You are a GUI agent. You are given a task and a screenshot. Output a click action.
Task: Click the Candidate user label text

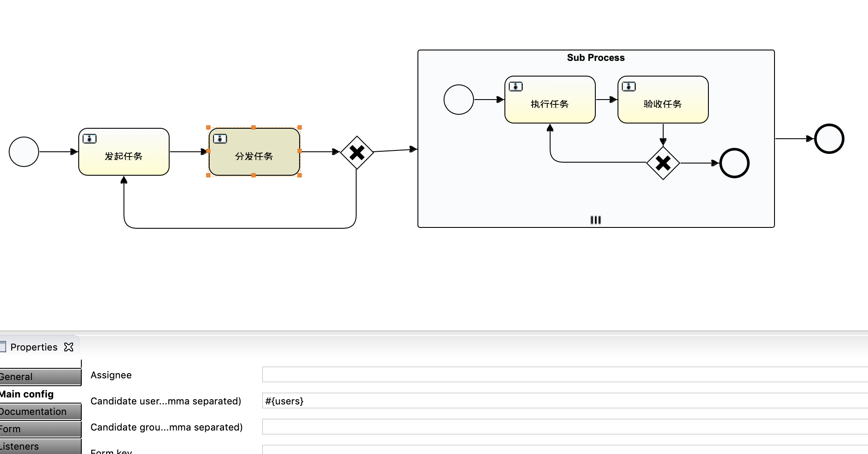click(166, 401)
